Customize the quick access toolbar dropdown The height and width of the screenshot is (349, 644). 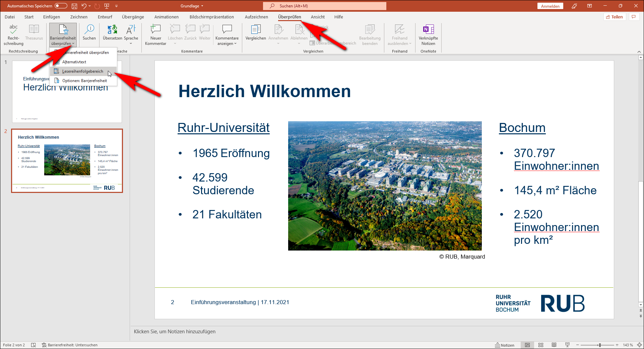tap(116, 6)
